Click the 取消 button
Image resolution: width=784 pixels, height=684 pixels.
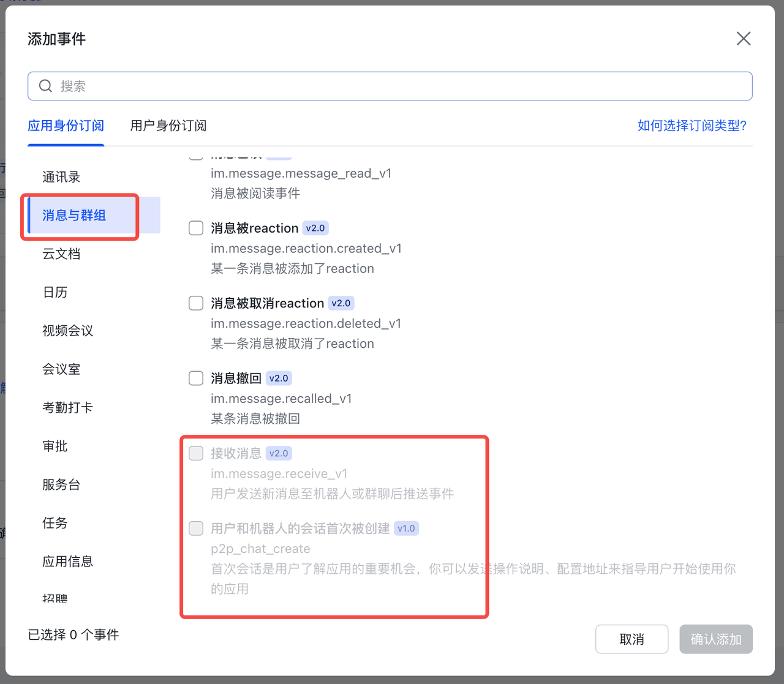631,639
